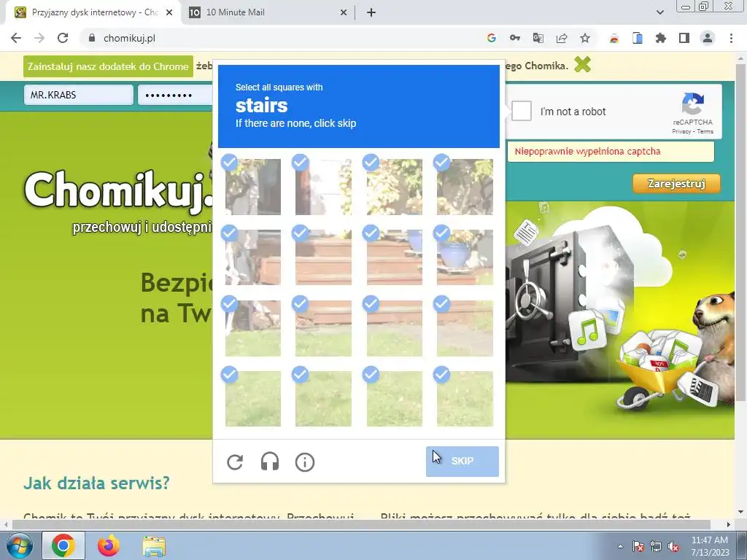This screenshot has height=560, width=747.
Task: Deselect the second tile in the top row
Action: (323, 187)
